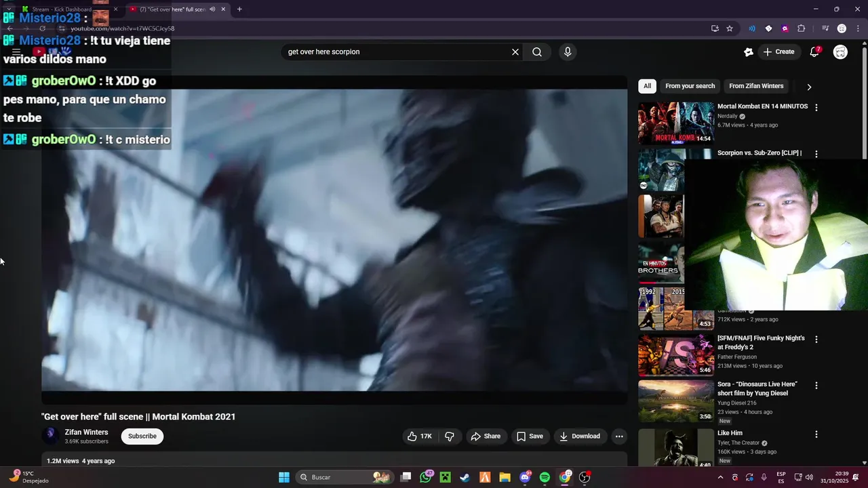Open Five Funky Night's at Freddy's 2 thumbnail
This screenshot has height=488, width=868.
click(676, 354)
